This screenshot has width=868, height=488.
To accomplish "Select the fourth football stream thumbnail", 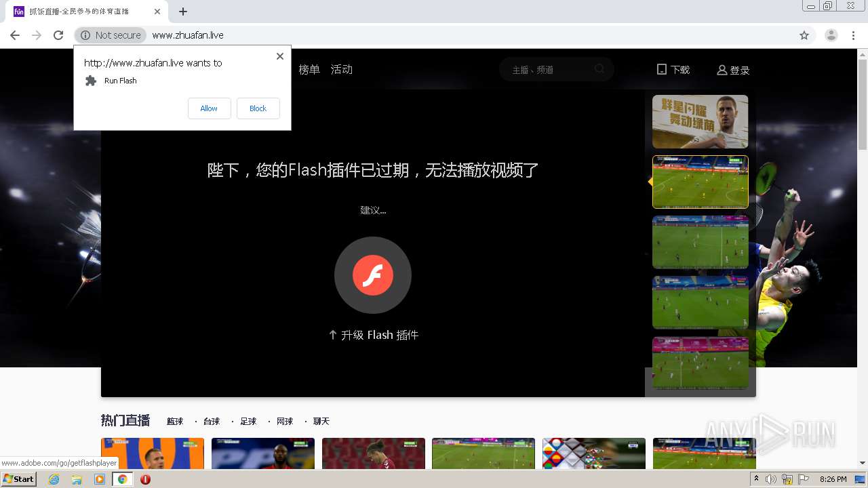I will click(700, 302).
